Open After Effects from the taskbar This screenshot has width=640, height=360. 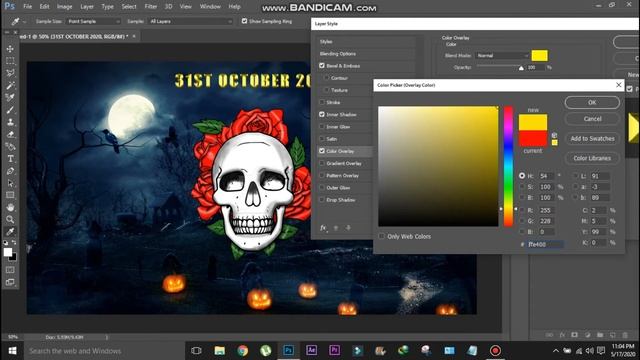tap(311, 350)
